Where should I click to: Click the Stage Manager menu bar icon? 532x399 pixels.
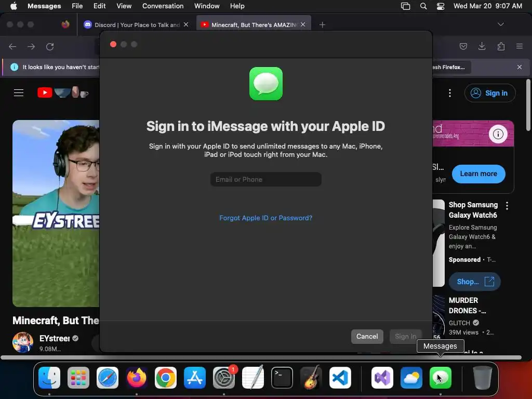405,6
